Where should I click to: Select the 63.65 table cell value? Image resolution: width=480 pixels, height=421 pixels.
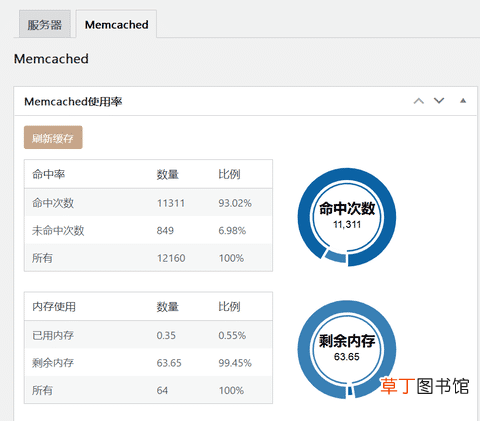click(169, 363)
